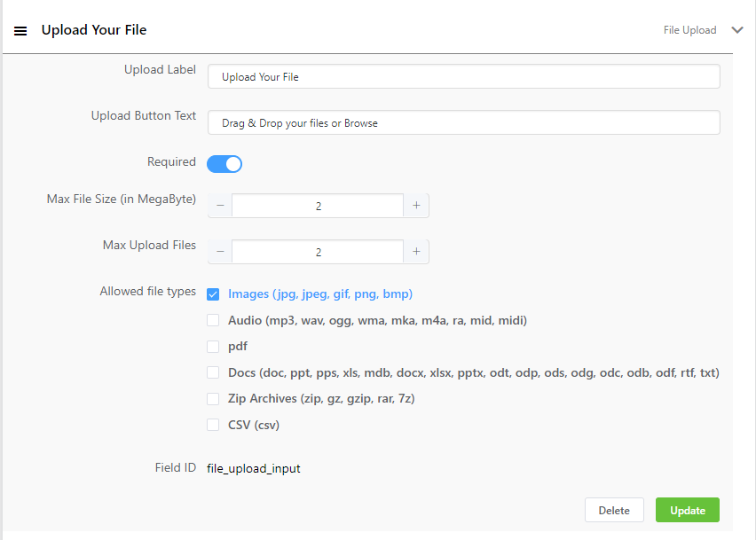
Task: Click the Max File Size number field
Action: pyautogui.click(x=318, y=206)
